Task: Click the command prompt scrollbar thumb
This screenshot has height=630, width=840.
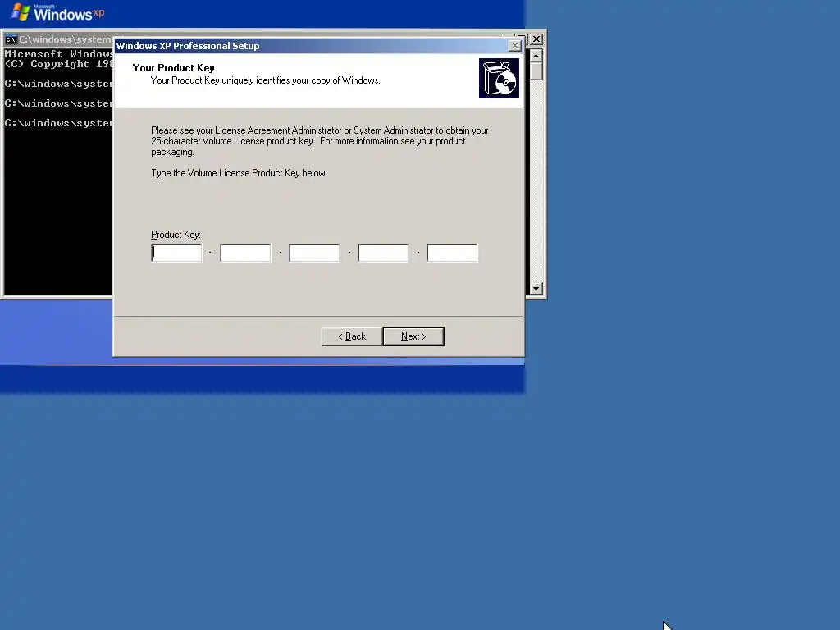Action: click(x=536, y=71)
